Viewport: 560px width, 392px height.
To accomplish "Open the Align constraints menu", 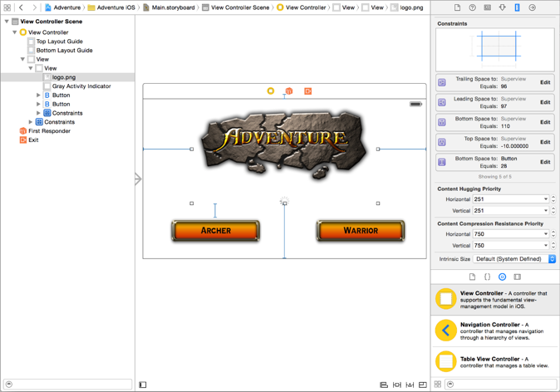I will tap(384, 385).
